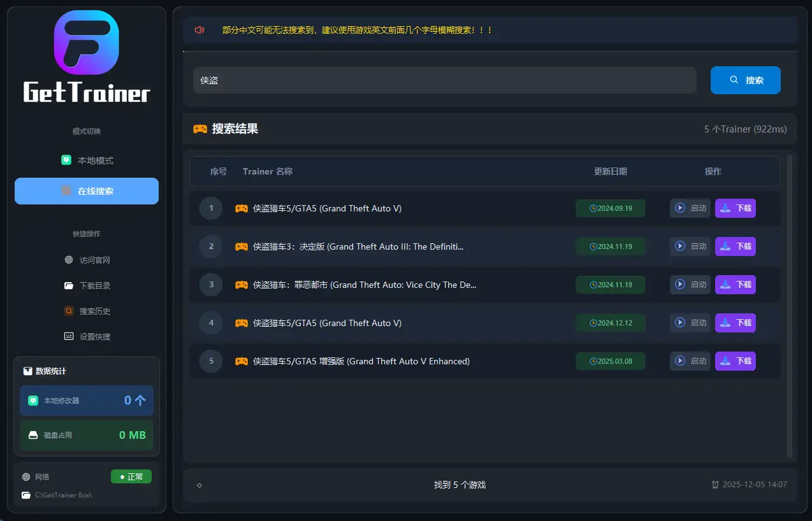Click the GetTrainer logo icon

87,43
